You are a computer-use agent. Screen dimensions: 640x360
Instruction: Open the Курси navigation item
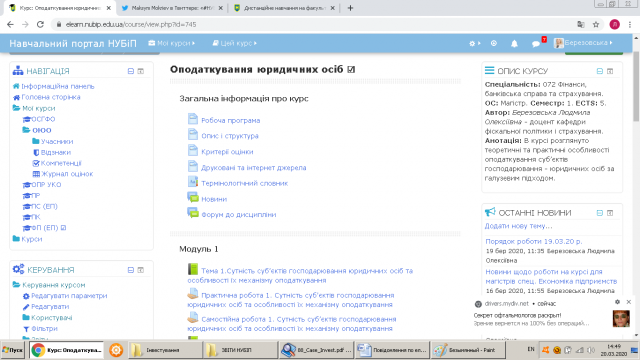31,239
